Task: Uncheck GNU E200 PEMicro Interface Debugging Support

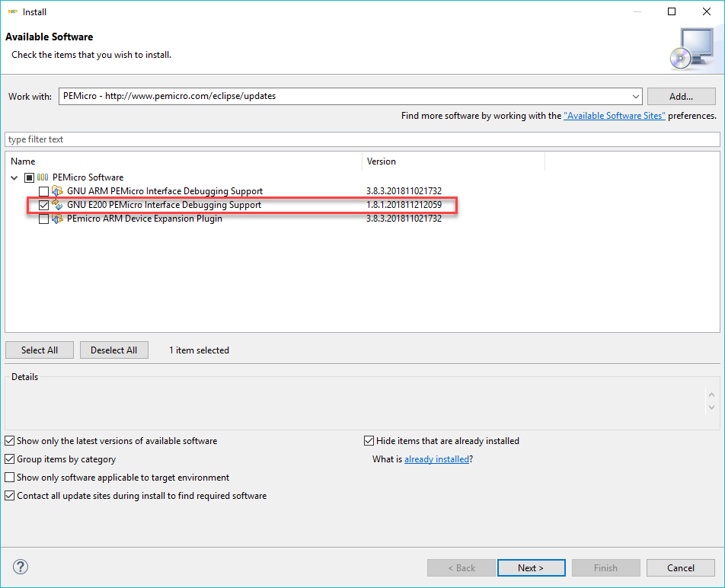Action: pos(43,205)
